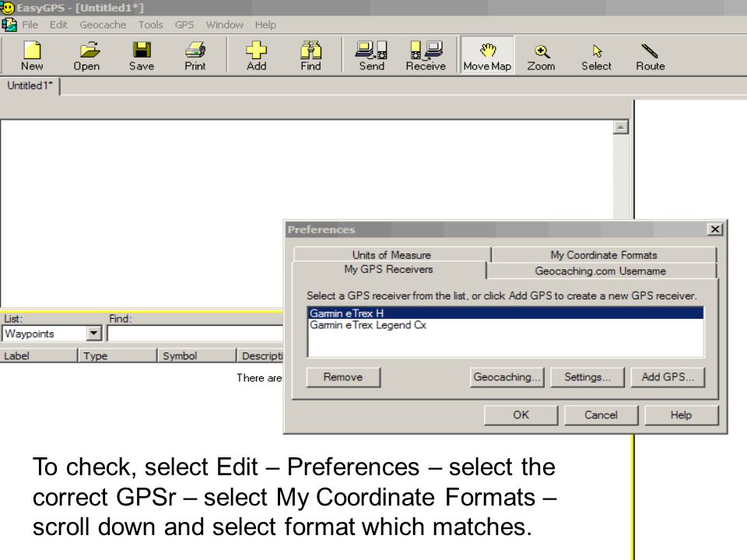Open the Edit menu
The height and width of the screenshot is (560, 747).
point(58,25)
